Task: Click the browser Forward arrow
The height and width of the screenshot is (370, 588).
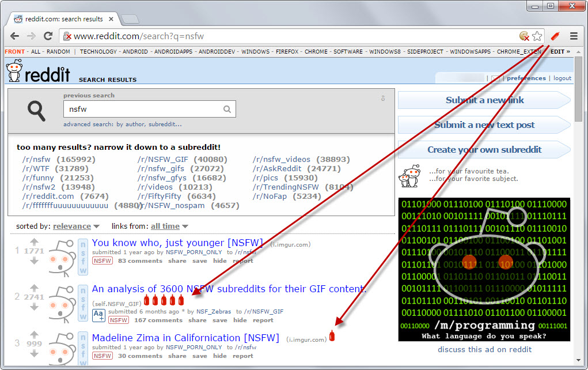Action: (x=31, y=36)
